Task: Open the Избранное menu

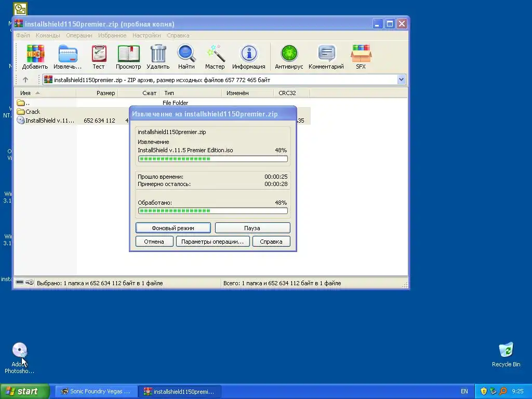Action: pyautogui.click(x=112, y=35)
